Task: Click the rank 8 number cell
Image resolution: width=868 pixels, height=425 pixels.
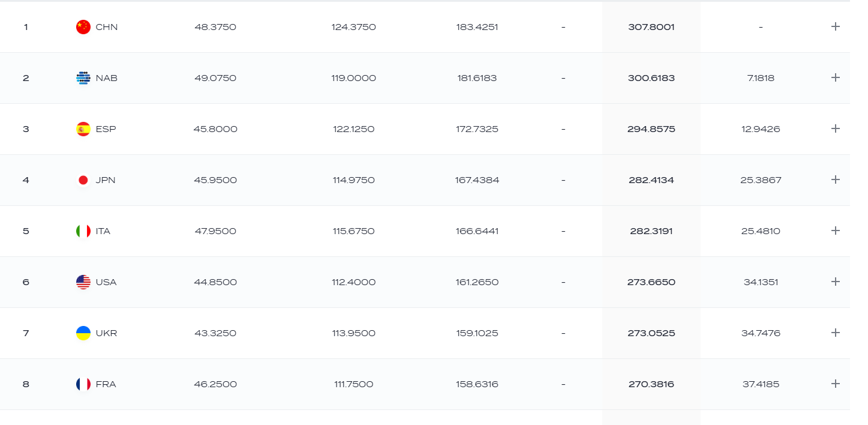Action: tap(26, 384)
